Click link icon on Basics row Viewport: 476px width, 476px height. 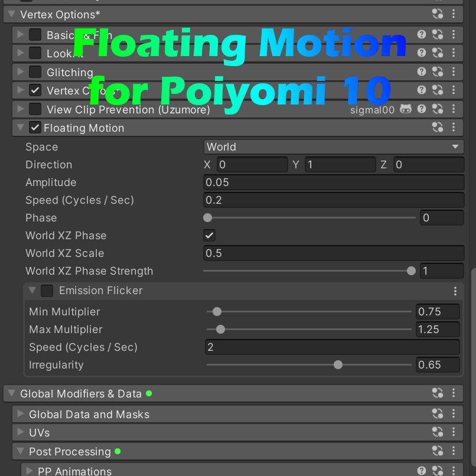pos(438,34)
